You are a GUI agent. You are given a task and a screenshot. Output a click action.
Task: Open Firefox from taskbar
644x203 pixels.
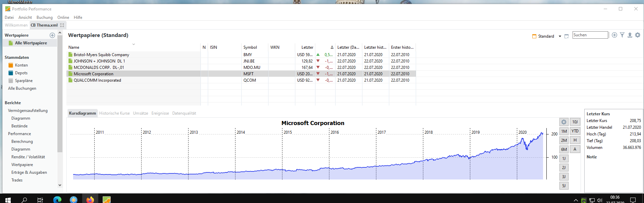click(x=90, y=200)
